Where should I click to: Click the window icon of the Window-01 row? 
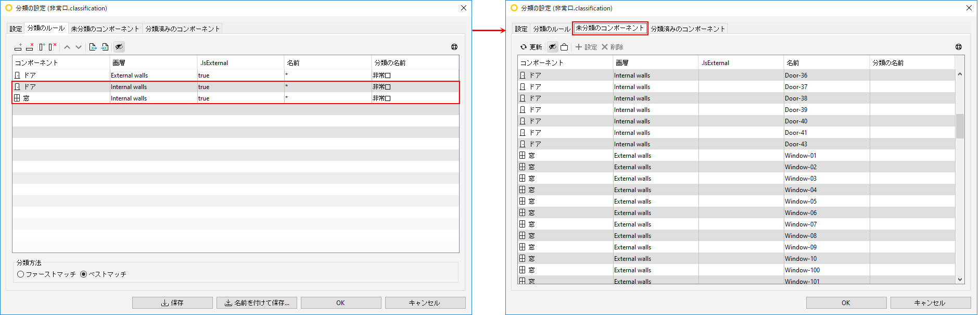523,155
